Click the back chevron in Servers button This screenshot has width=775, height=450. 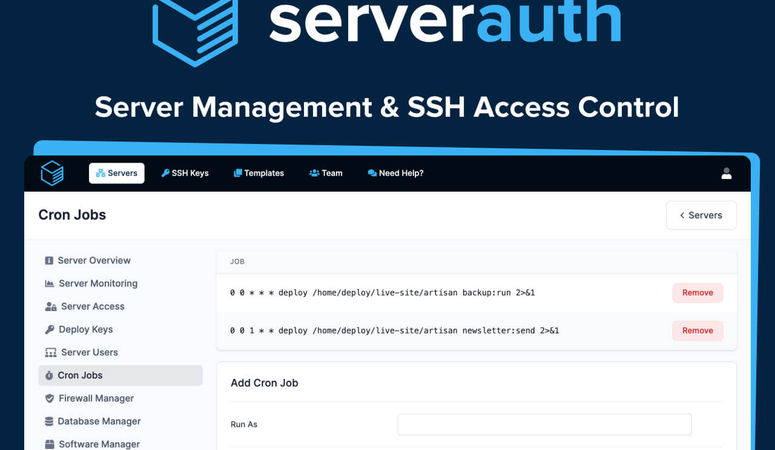[682, 215]
